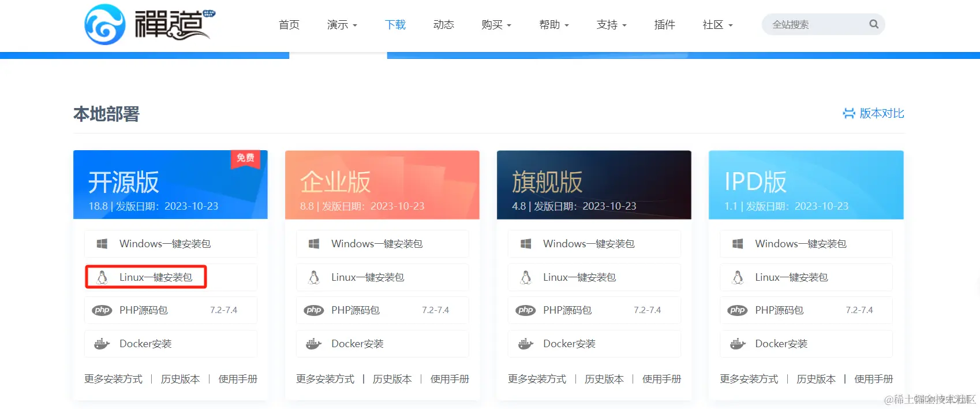Screen dimensions: 980x409
Task: Open 更多安装方式 under 开源版
Action: [113, 379]
